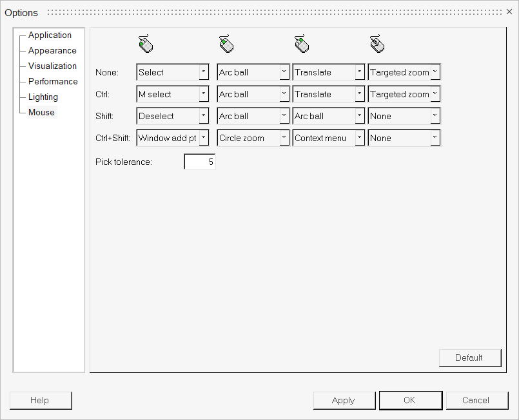
Task: Open Ctrl row Targeted zoom dropdown
Action: 404,94
